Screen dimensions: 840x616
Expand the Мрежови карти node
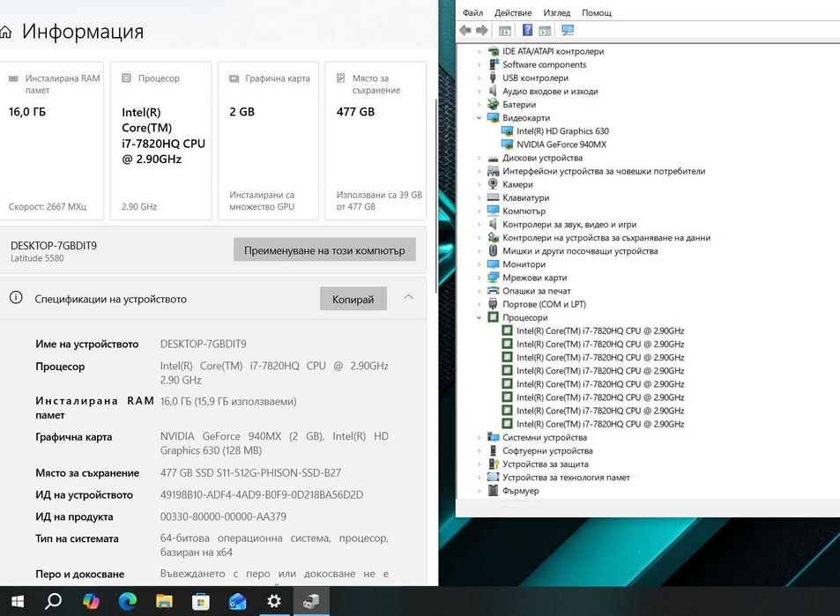479,278
